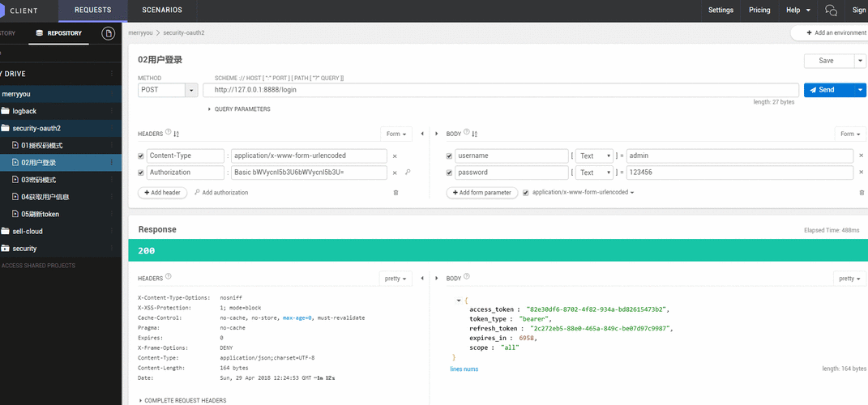This screenshot has width=868, height=405.
Task: Open the Settings menu item
Action: (x=720, y=11)
